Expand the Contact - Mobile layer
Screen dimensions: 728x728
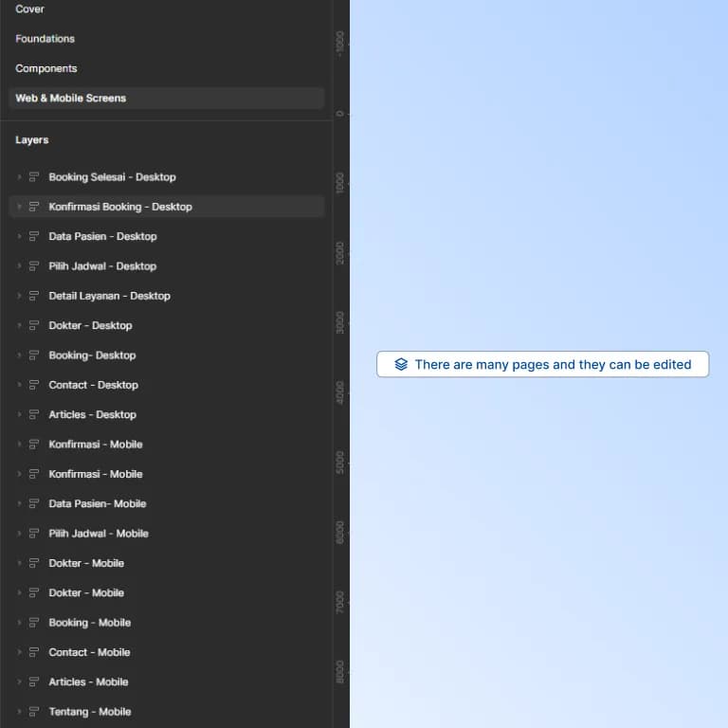tap(19, 652)
